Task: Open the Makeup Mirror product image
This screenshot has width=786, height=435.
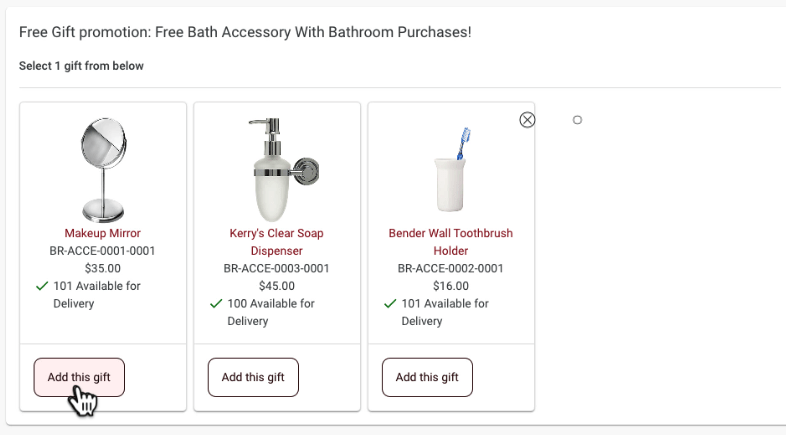Action: pyautogui.click(x=103, y=170)
